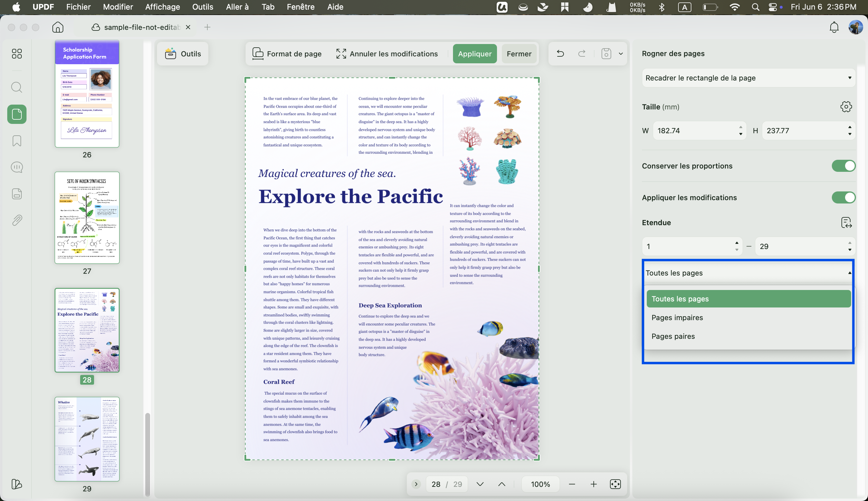This screenshot has height=501, width=868.
Task: Click the Fermer button
Action: (x=519, y=54)
